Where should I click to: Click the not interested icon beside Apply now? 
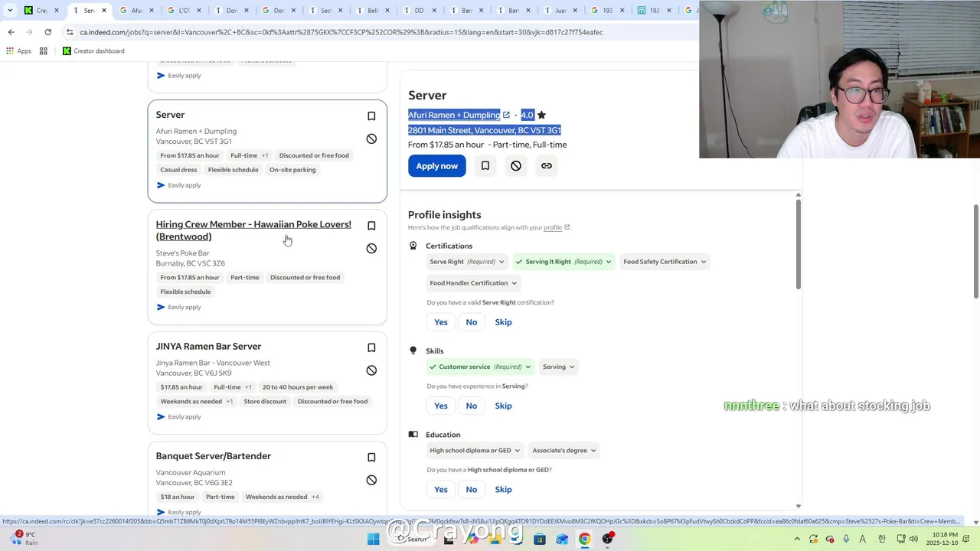[x=516, y=165]
